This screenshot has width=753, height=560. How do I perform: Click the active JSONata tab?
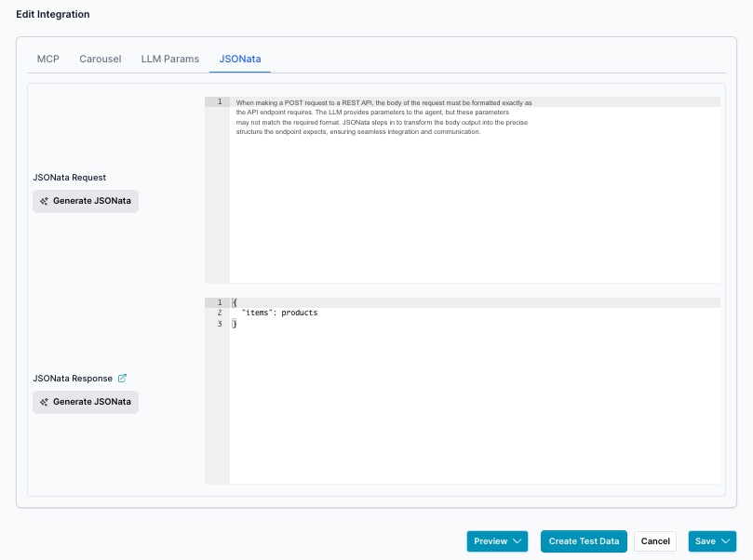pyautogui.click(x=240, y=59)
